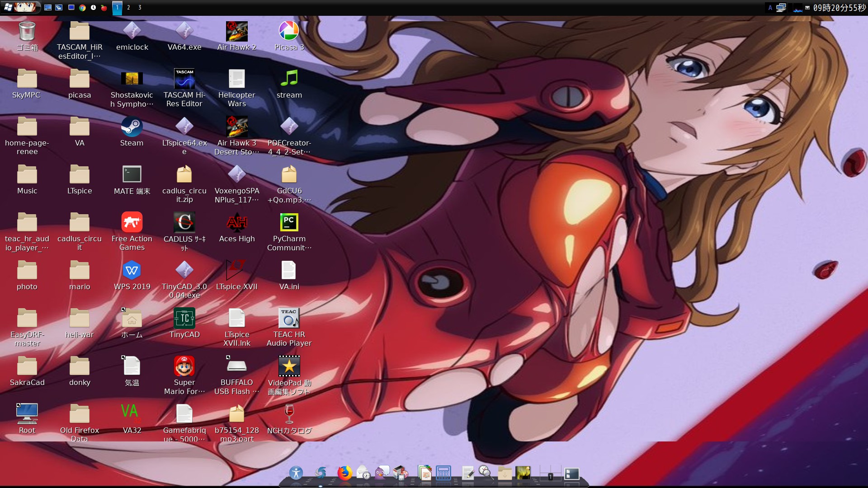868x488 pixels.
Task: Toggle the input method A indicator
Action: click(770, 8)
